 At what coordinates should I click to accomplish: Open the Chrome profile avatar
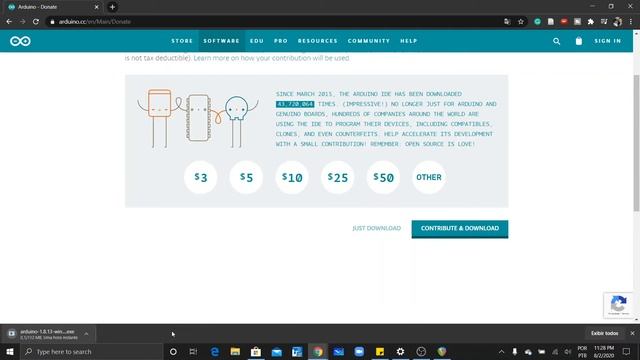click(618, 22)
